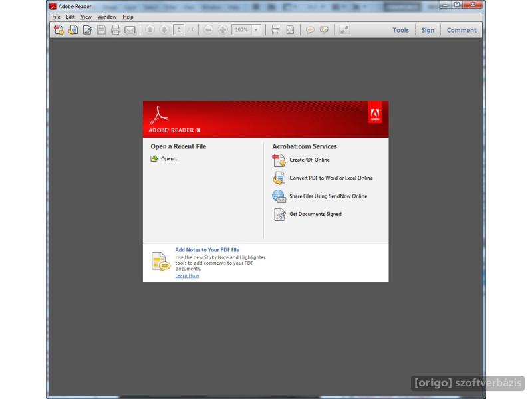This screenshot has height=399, width=532.
Task: Click the CreatePDF Online service icon
Action: coord(279,160)
